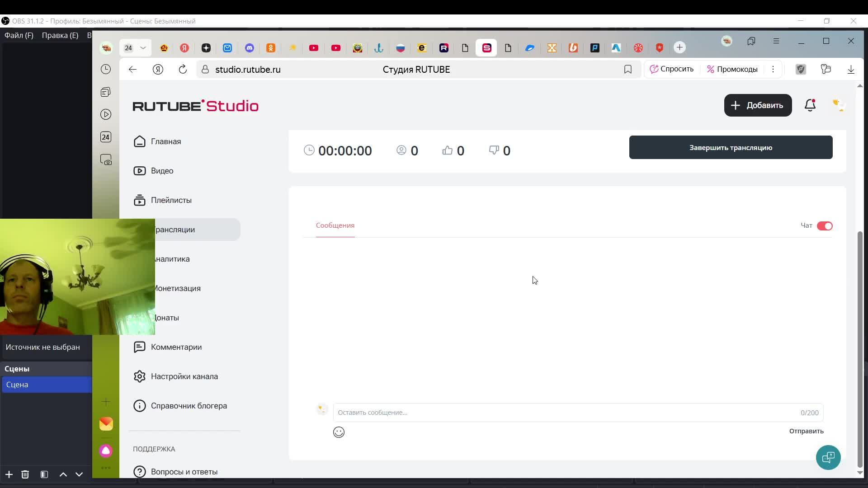The width and height of the screenshot is (868, 488).
Task: Toggle the Чат switch off
Action: click(x=825, y=226)
